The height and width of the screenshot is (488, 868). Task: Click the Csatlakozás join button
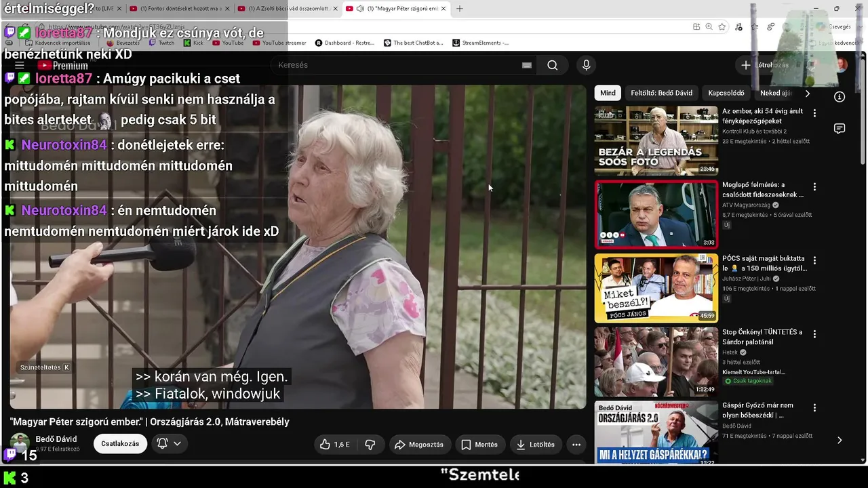click(120, 444)
